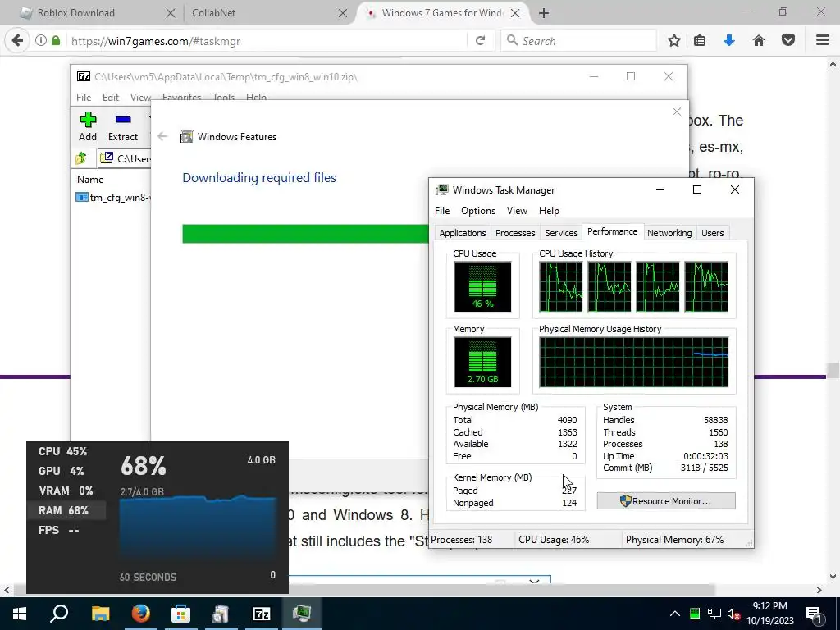This screenshot has height=630, width=840.
Task: Open Task Manager Help menu
Action: (549, 211)
